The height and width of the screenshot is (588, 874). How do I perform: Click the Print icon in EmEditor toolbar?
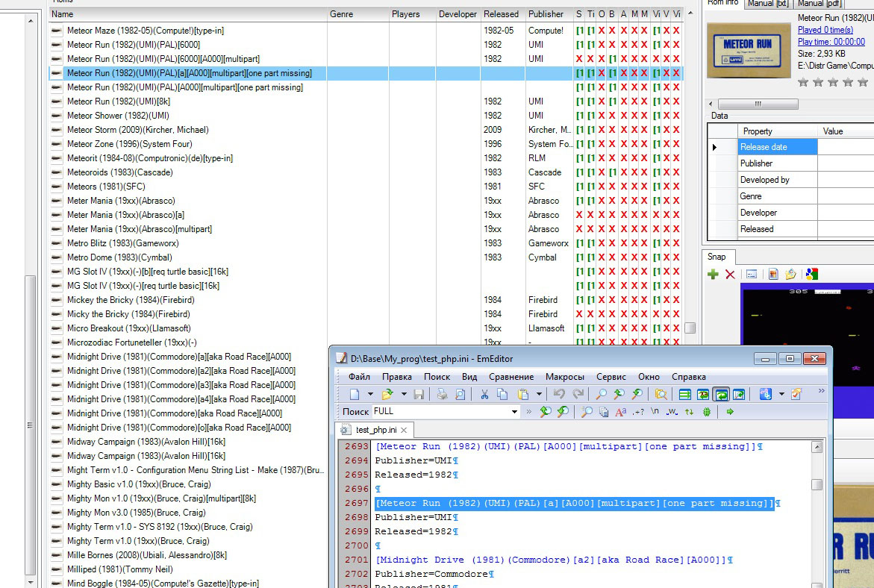click(x=442, y=395)
